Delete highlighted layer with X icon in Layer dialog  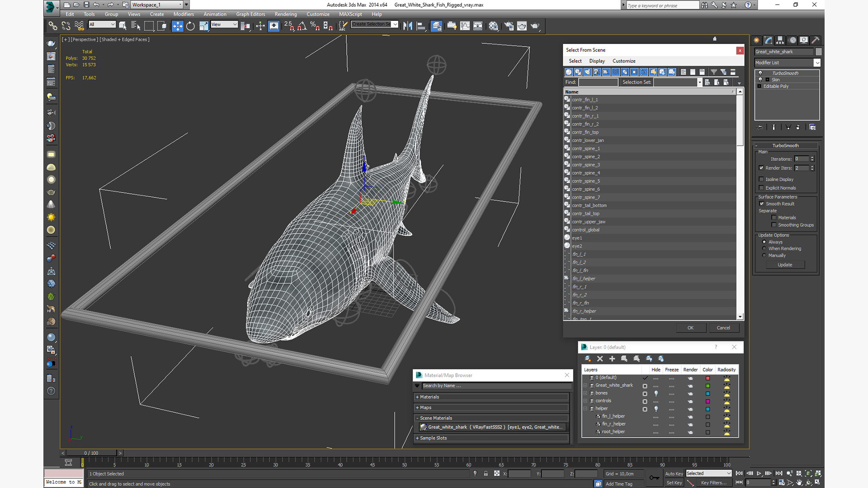600,359
